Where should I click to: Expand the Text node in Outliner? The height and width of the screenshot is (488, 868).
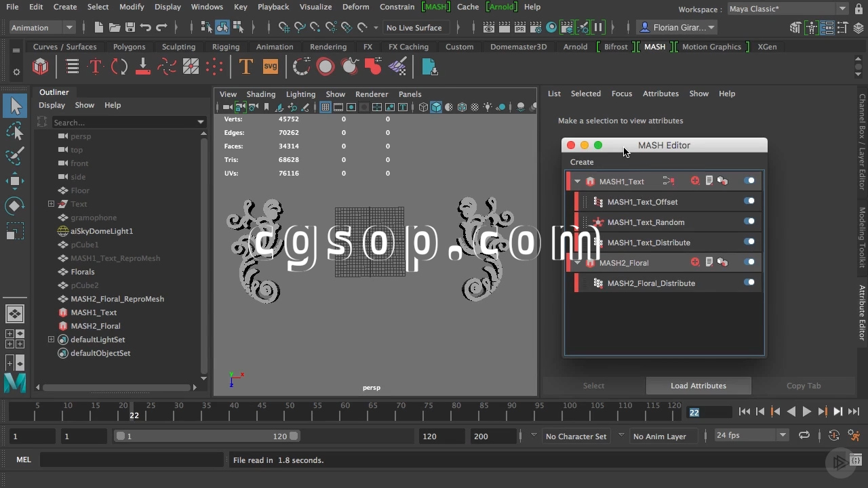(51, 204)
